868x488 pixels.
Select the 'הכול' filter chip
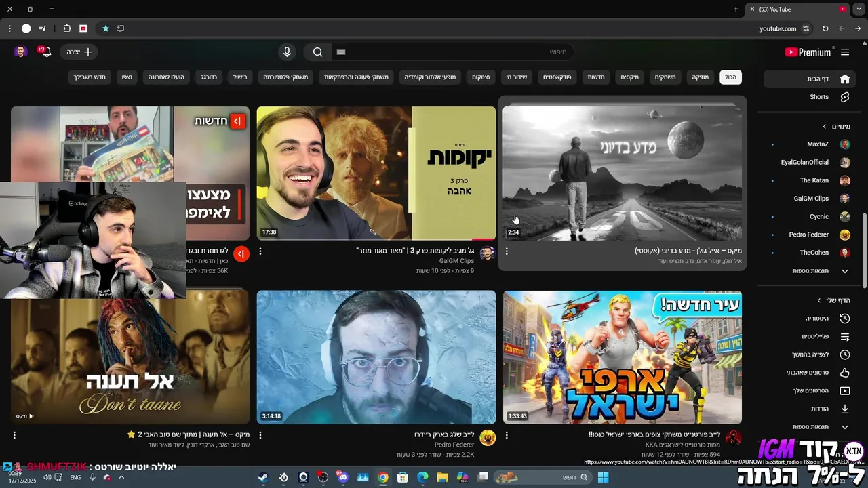click(x=730, y=77)
